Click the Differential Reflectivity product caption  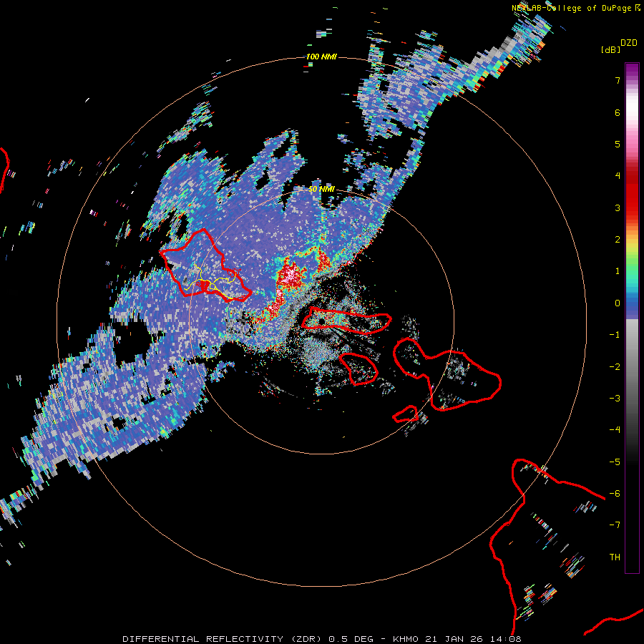322,639
